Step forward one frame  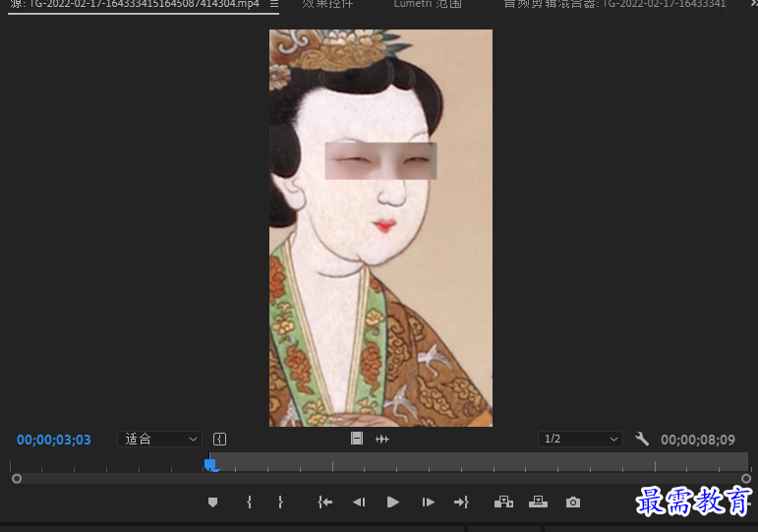[x=428, y=502]
